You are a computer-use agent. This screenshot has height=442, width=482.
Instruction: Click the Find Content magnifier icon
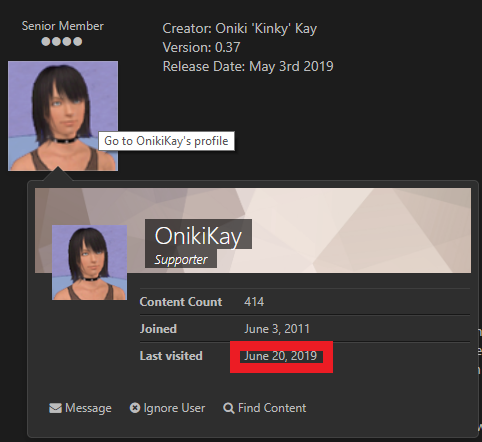(229, 408)
